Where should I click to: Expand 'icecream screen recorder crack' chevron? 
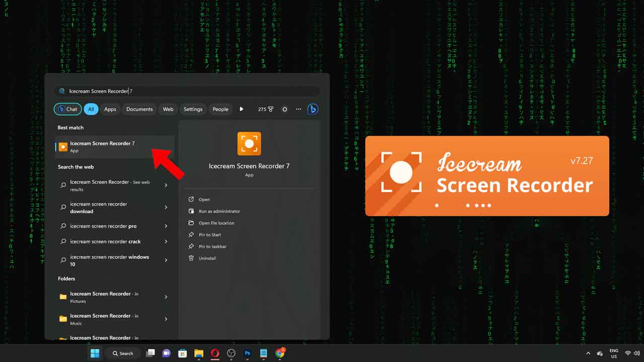[x=166, y=241]
